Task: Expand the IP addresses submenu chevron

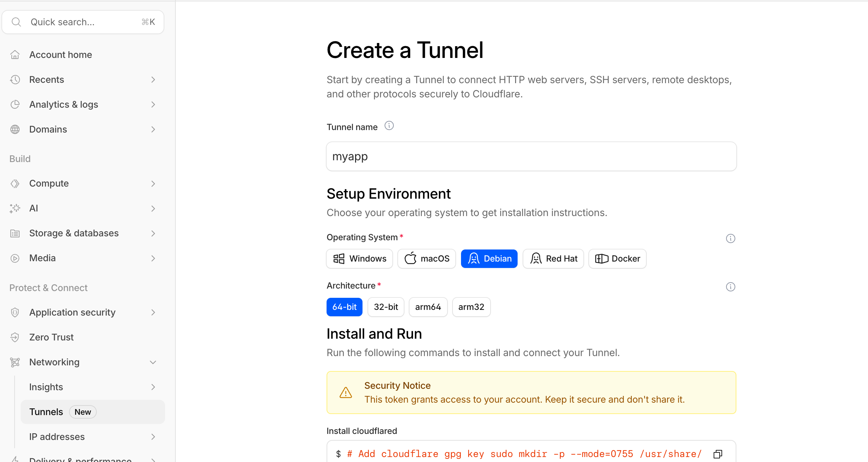Action: (x=153, y=437)
